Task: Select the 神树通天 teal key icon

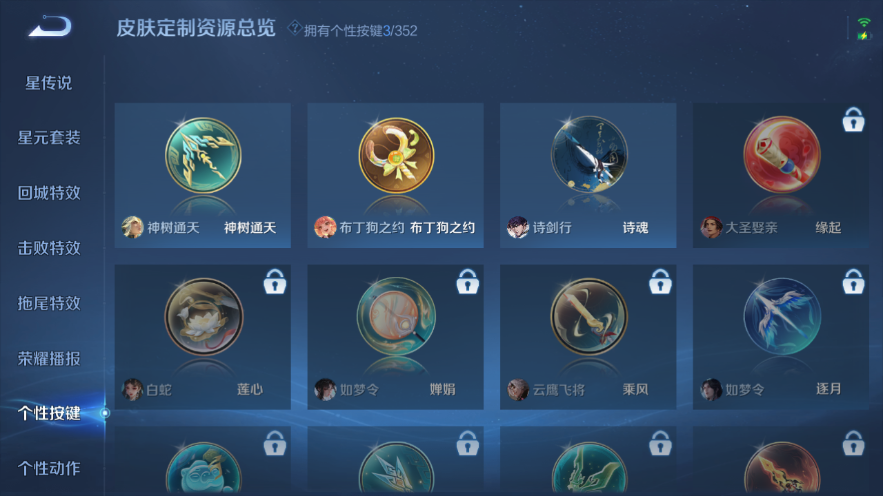Action: (x=203, y=156)
